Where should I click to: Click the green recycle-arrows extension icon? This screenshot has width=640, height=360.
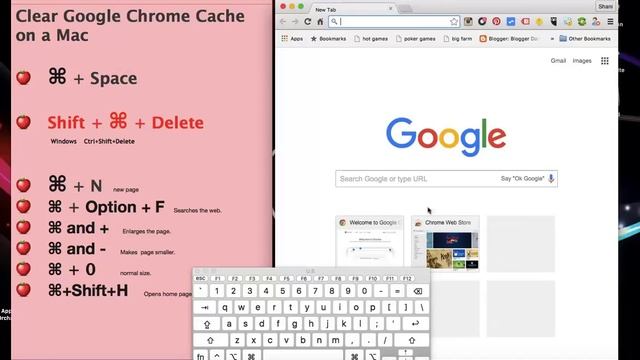pos(582,22)
